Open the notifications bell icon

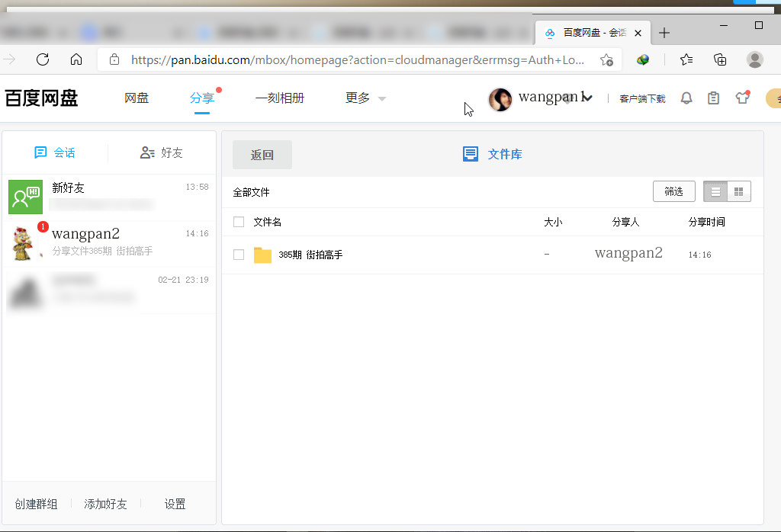[x=686, y=98]
